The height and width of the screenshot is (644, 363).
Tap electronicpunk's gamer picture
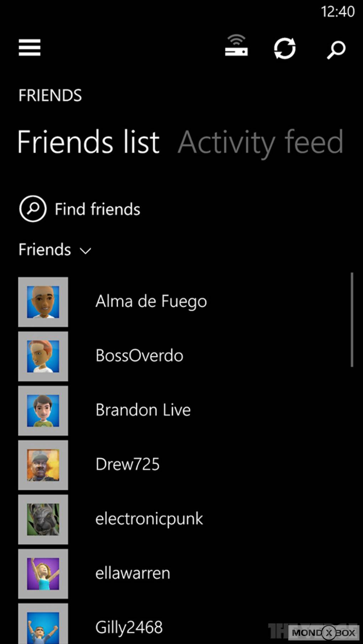tap(43, 520)
